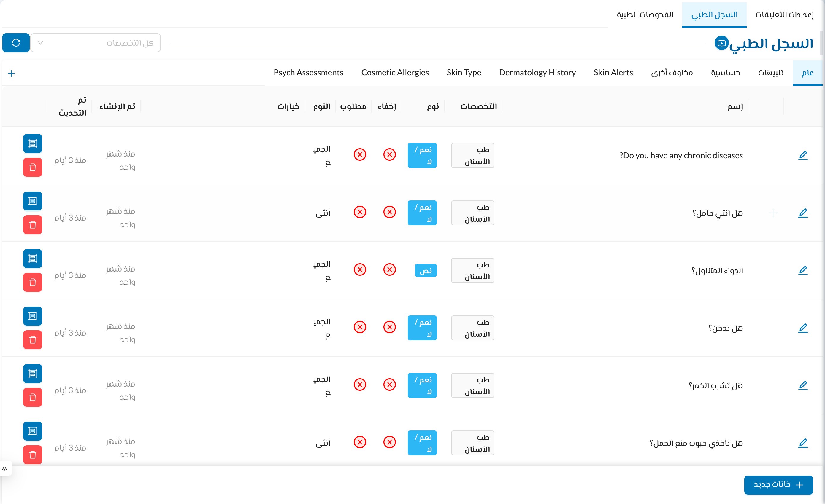This screenshot has width=825, height=504.
Task: Switch to إعدادات التعليقات tab
Action: [x=784, y=15]
